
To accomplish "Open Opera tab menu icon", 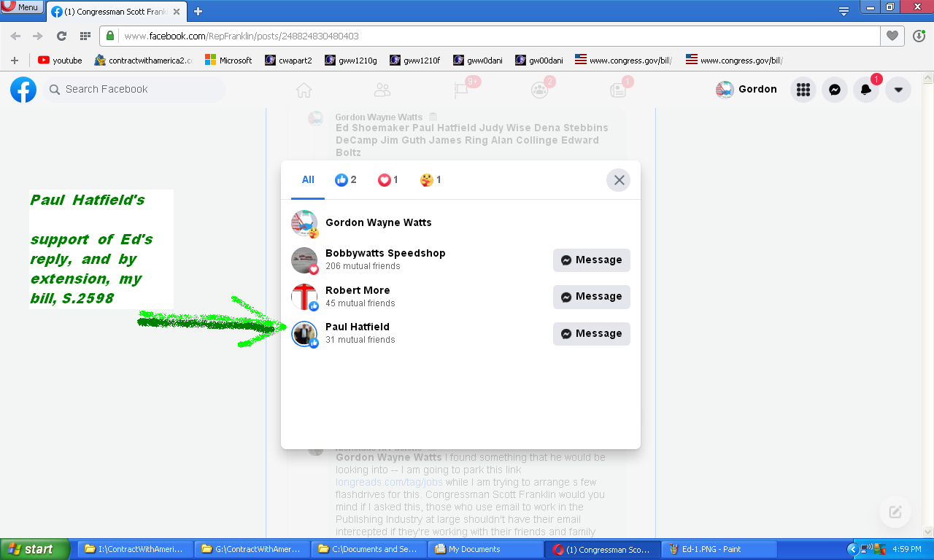I will 844,10.
